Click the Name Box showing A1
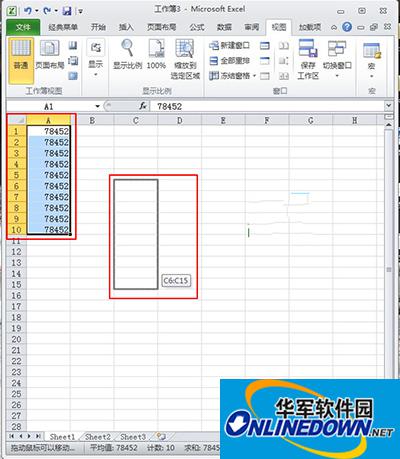This screenshot has width=400, height=459. (x=50, y=106)
